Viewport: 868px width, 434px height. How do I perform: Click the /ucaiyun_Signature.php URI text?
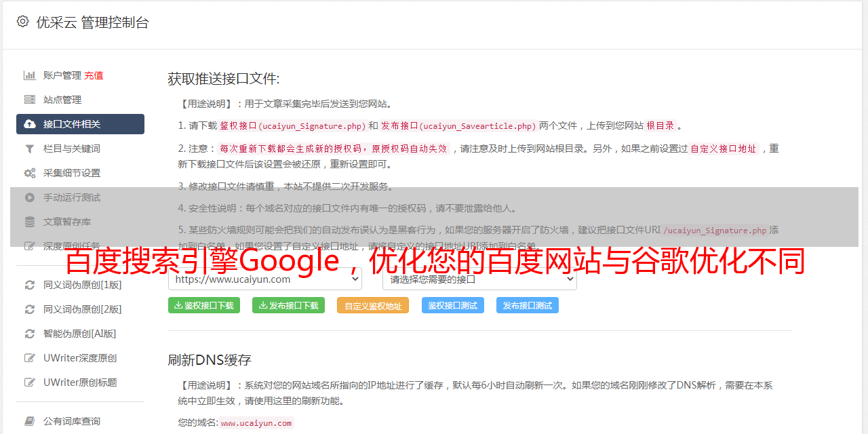pos(715,230)
